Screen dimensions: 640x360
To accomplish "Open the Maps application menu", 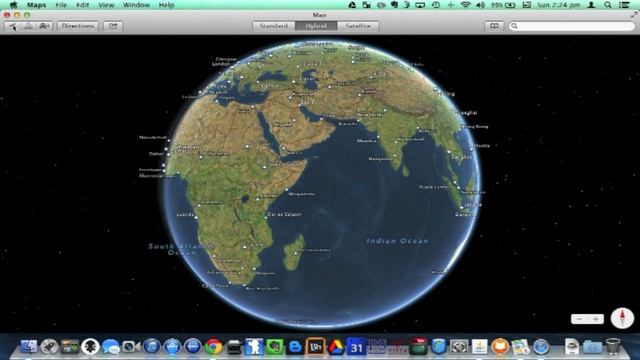I will [37, 5].
